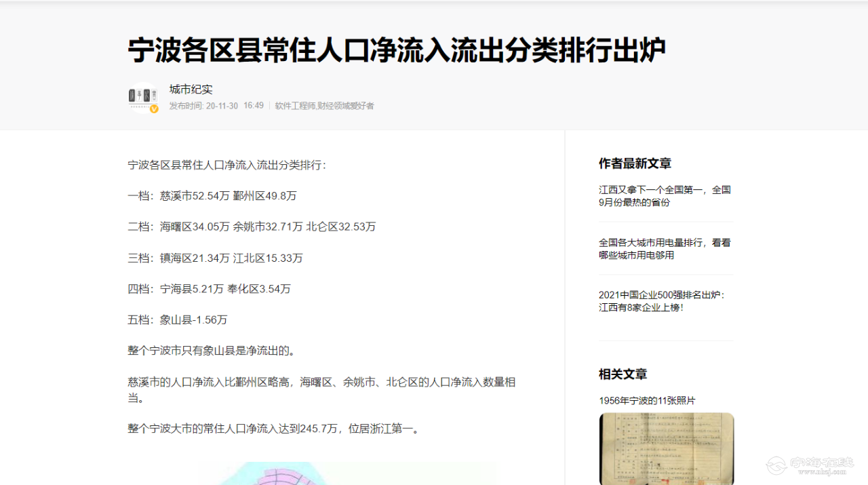Click the author avatar image
This screenshot has width=868, height=485.
pyautogui.click(x=143, y=97)
